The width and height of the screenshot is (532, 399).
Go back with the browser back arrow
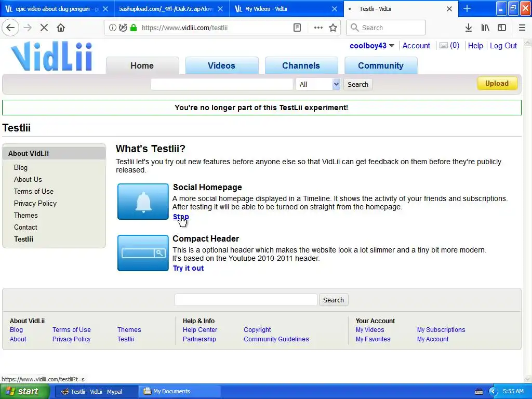point(10,28)
